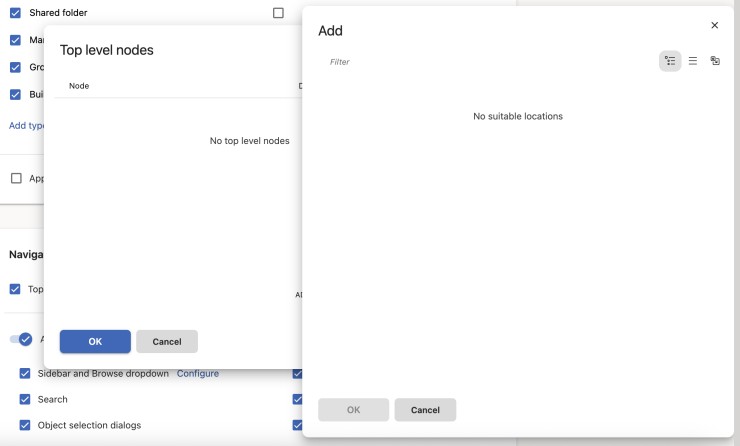Click the 'Add type' link
Image resolution: width=740 pixels, height=446 pixels.
[26, 126]
